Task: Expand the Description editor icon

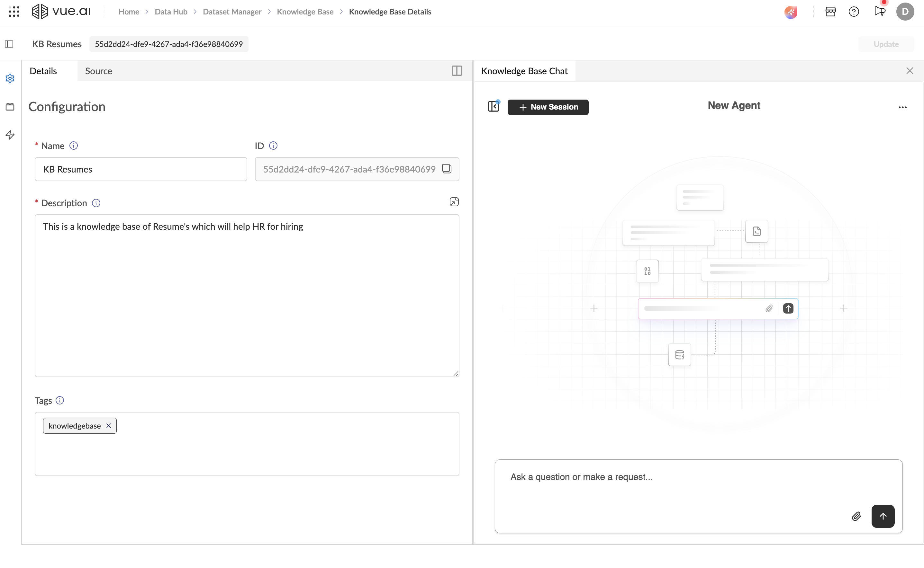Action: (x=454, y=202)
